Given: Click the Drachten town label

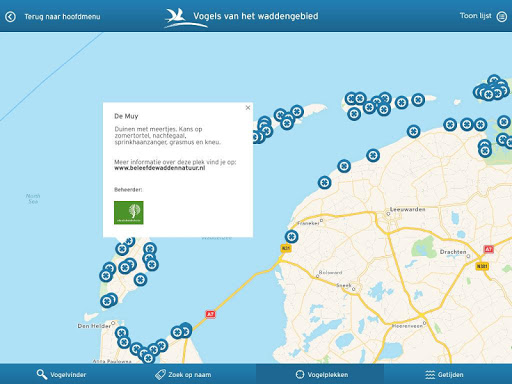Looking at the screenshot, I should [453, 252].
